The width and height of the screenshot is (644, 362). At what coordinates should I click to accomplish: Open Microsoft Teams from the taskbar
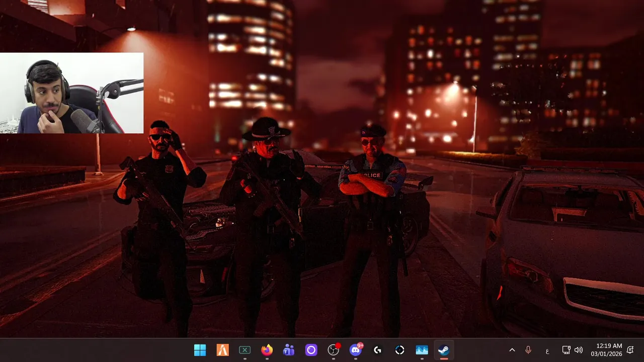(x=289, y=350)
